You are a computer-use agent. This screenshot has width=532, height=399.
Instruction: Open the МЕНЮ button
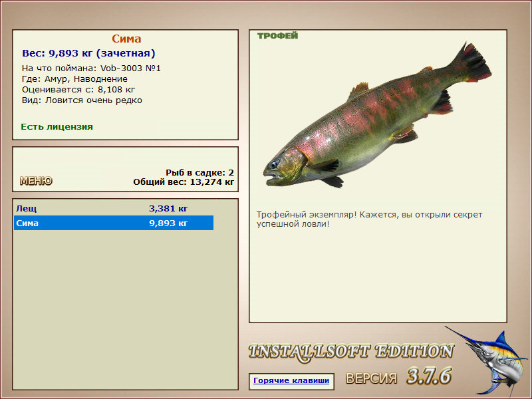[x=36, y=181]
